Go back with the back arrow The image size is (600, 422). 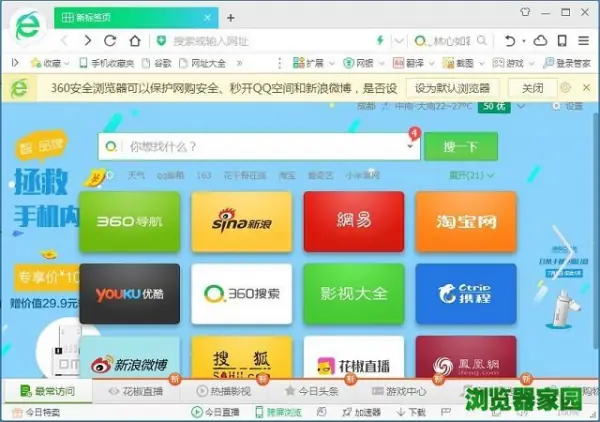[x=65, y=40]
